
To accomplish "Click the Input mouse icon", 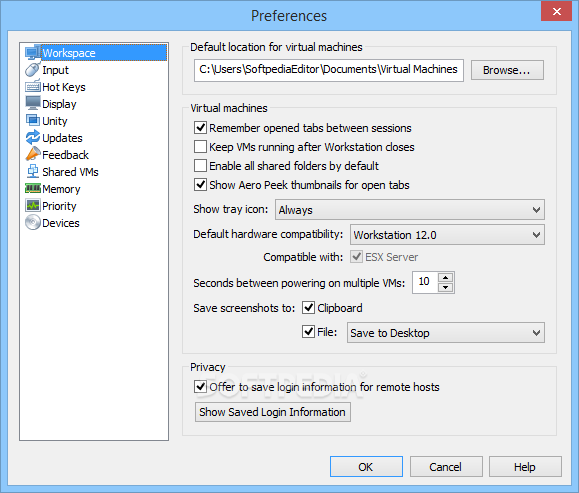I will point(33,69).
